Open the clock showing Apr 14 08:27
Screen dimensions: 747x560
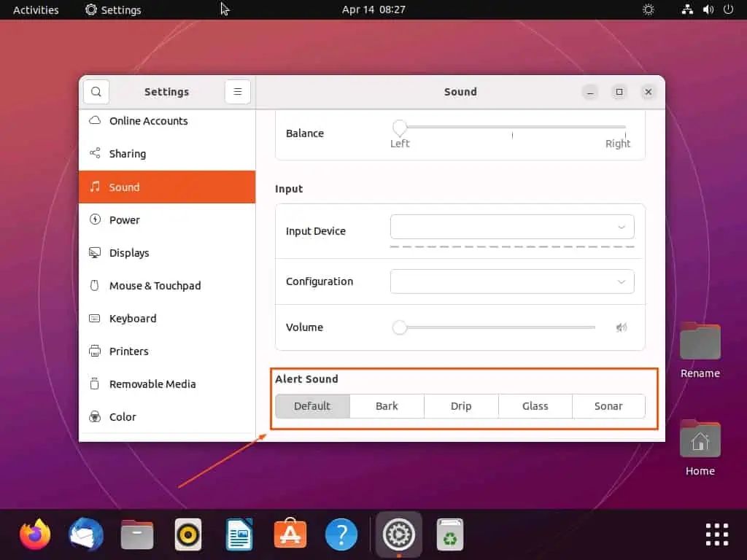(x=373, y=9)
